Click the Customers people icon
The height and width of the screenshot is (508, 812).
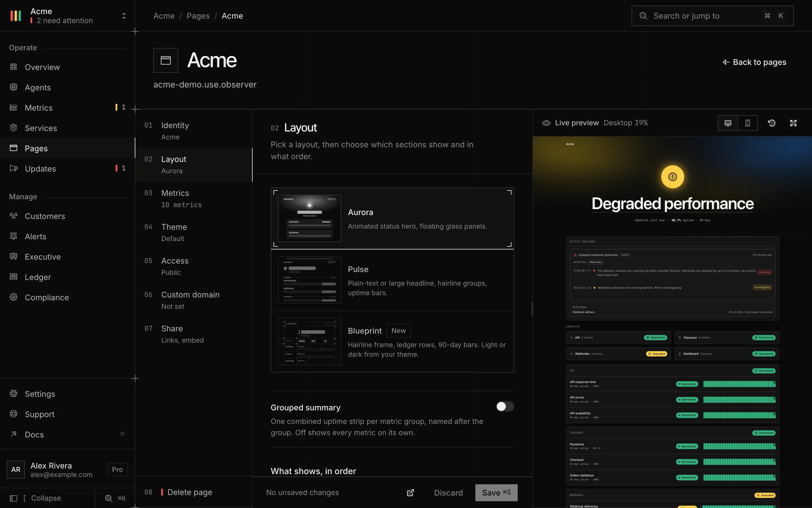[14, 216]
